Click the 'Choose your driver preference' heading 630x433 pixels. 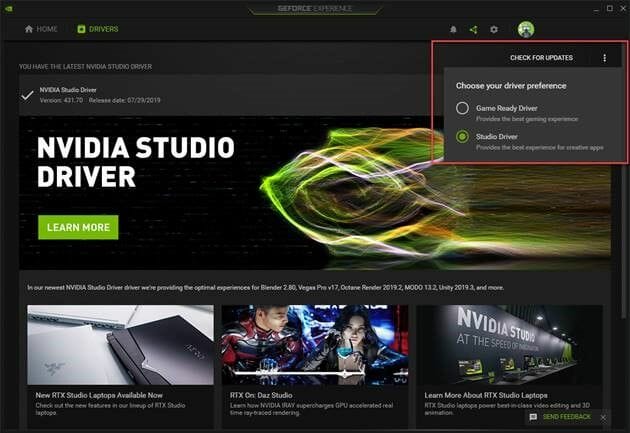click(x=511, y=86)
